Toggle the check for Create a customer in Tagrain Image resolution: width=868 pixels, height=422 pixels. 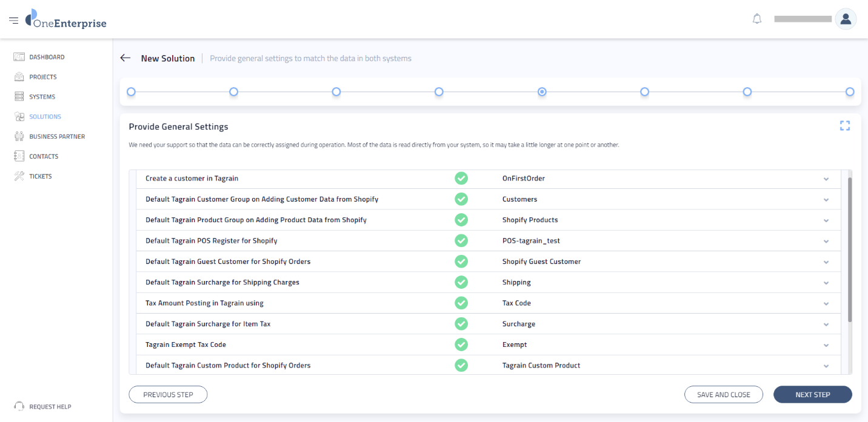461,178
